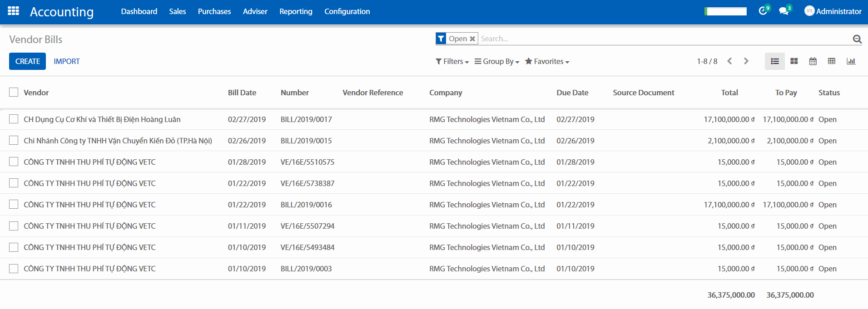The image size is (868, 309).
Task: Expand the Filters dropdown
Action: coord(452,61)
